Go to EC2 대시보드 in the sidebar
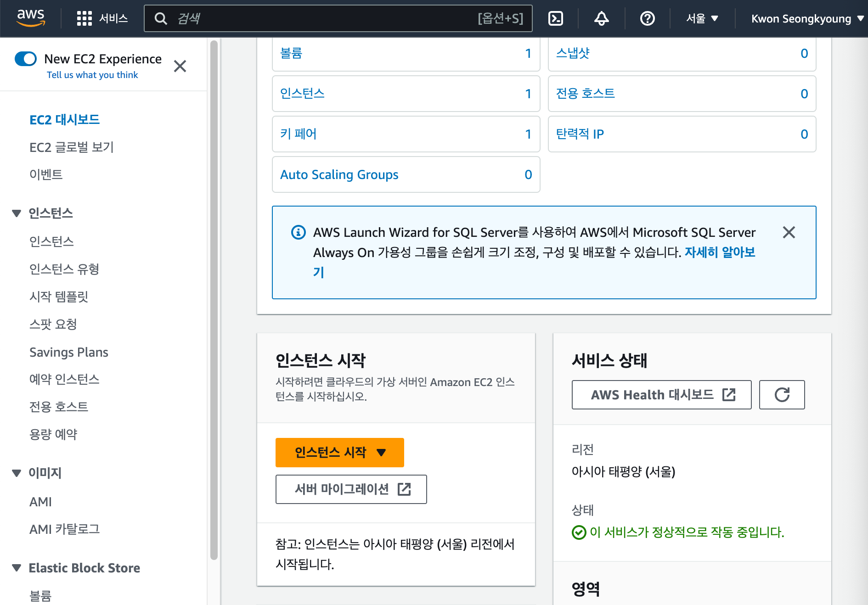 (65, 120)
